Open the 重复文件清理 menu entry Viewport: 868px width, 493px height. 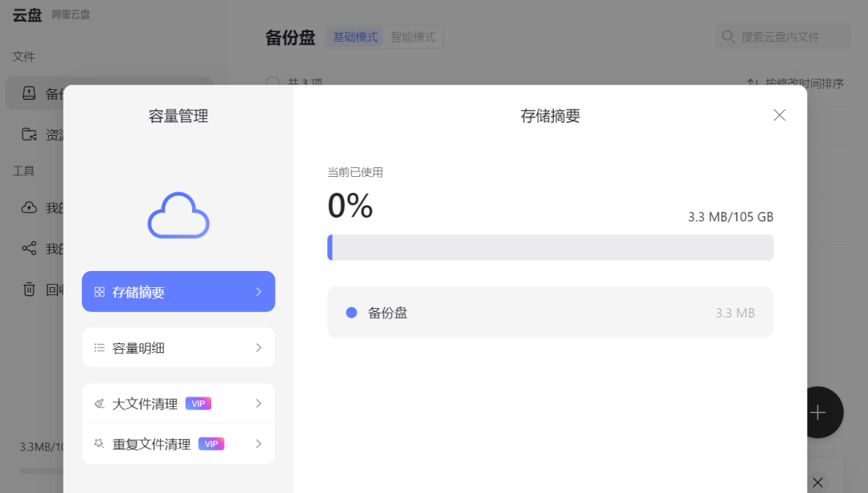(178, 444)
